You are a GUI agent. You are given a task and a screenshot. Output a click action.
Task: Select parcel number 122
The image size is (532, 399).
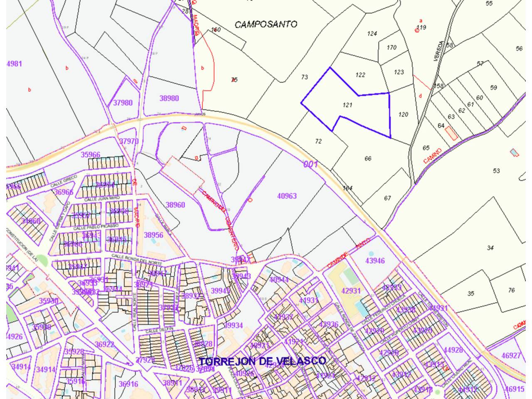360,75
